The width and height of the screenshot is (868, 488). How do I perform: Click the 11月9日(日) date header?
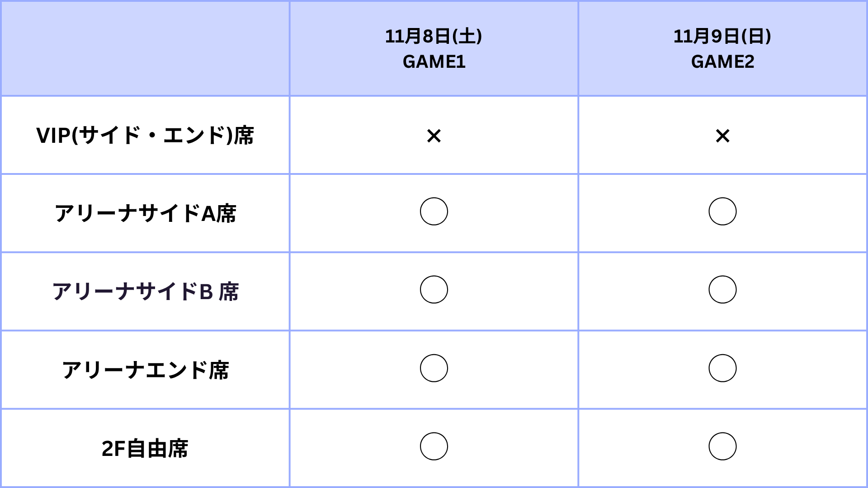(722, 36)
